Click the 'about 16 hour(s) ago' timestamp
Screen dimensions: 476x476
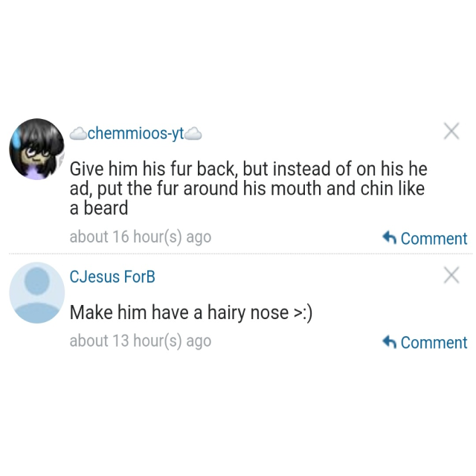pyautogui.click(x=141, y=237)
